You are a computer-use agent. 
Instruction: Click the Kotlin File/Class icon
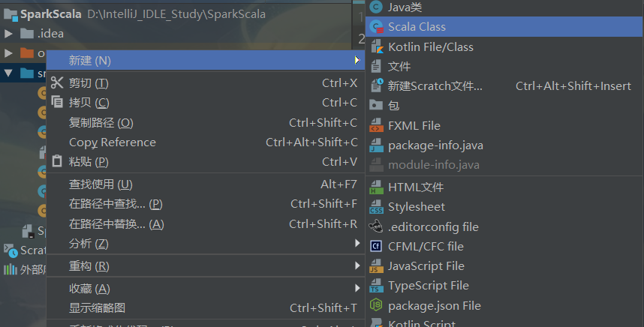tap(377, 46)
